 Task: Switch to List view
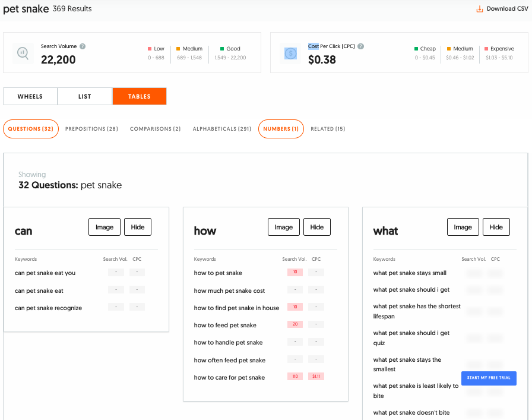pyautogui.click(x=85, y=96)
